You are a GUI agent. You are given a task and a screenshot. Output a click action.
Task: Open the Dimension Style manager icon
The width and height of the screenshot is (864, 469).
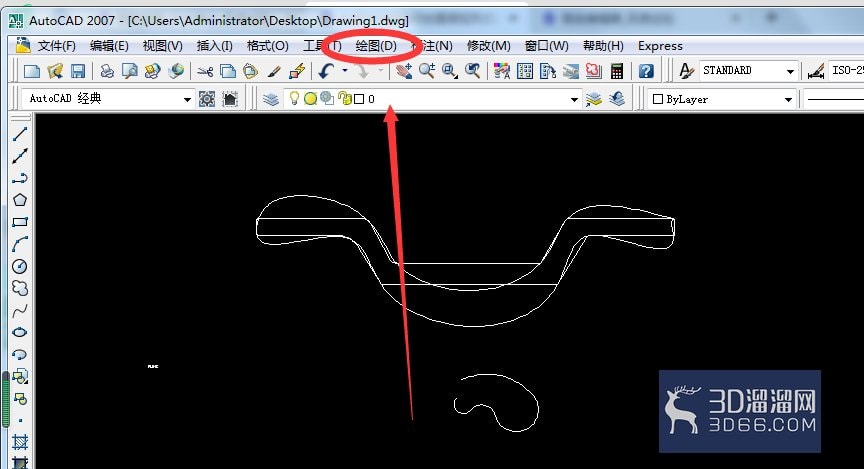[815, 71]
